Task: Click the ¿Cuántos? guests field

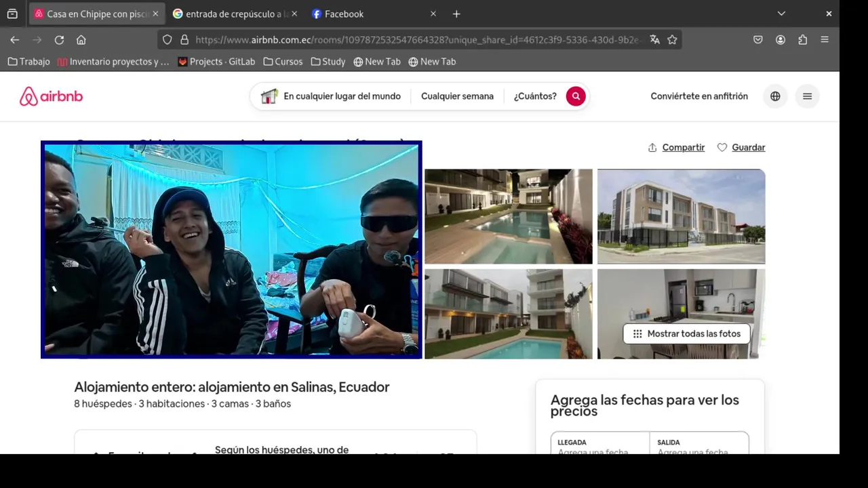Action: tap(535, 96)
